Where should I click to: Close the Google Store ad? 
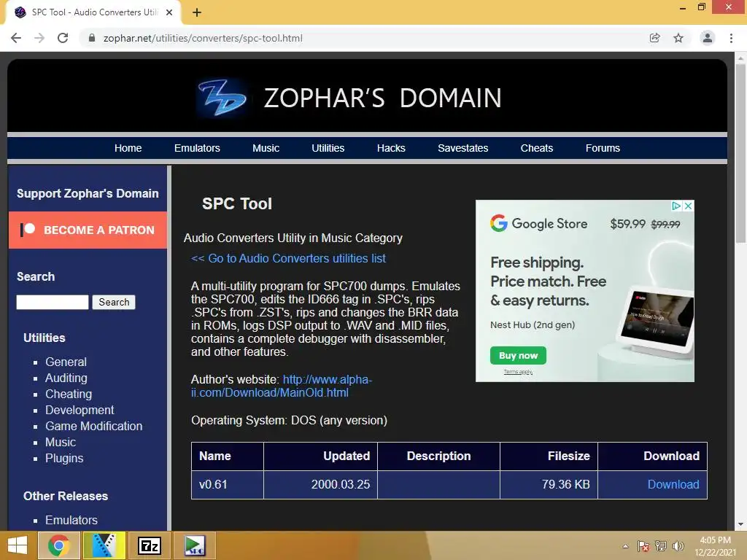click(x=688, y=206)
